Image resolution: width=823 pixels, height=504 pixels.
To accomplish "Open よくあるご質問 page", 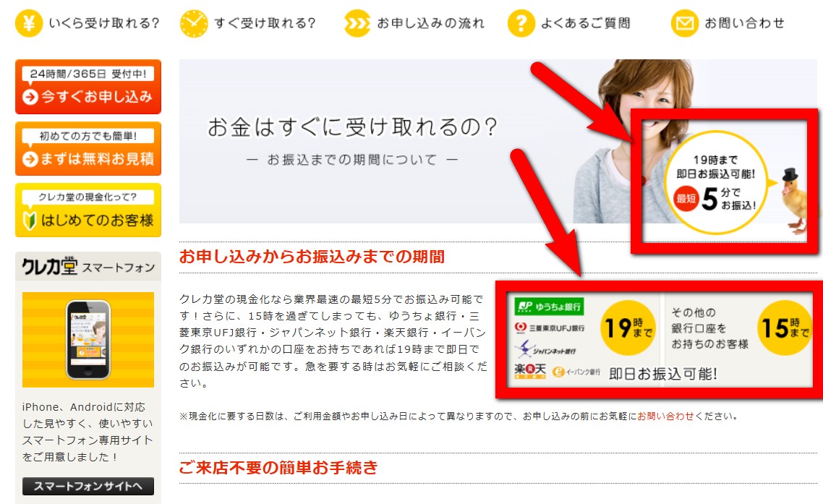I will (585, 23).
